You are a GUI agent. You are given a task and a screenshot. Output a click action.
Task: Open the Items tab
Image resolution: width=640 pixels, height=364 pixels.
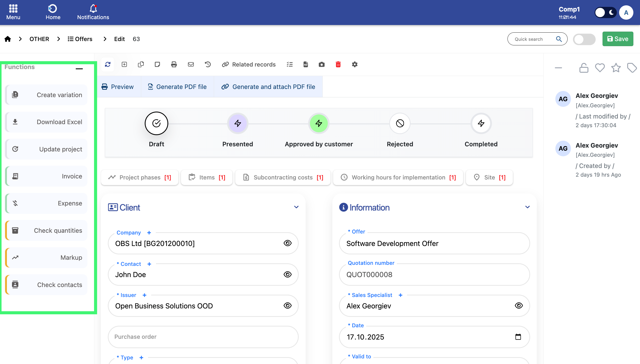click(x=207, y=177)
